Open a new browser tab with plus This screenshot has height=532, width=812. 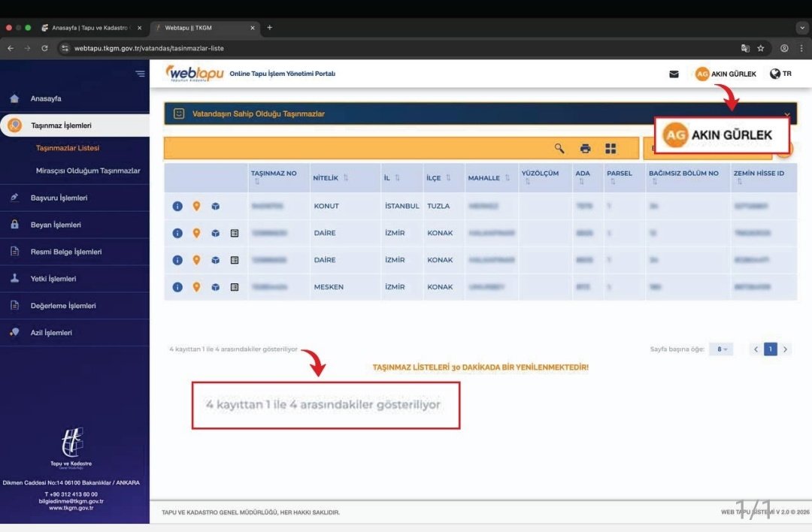(269, 28)
